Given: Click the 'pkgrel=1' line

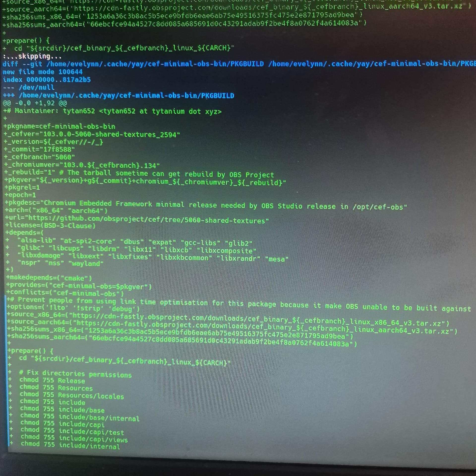Looking at the screenshot, I should [x=22, y=187].
